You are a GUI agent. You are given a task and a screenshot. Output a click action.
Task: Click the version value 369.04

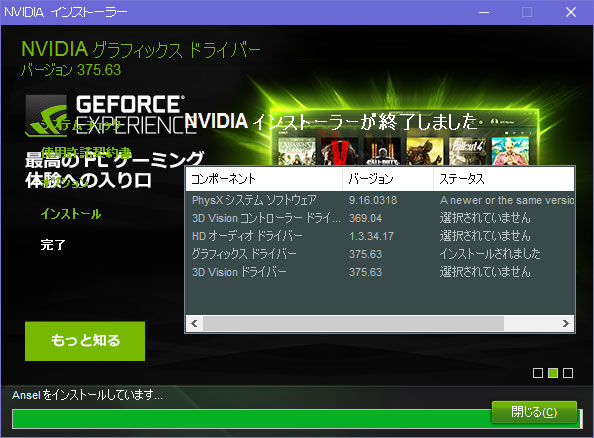point(365,218)
